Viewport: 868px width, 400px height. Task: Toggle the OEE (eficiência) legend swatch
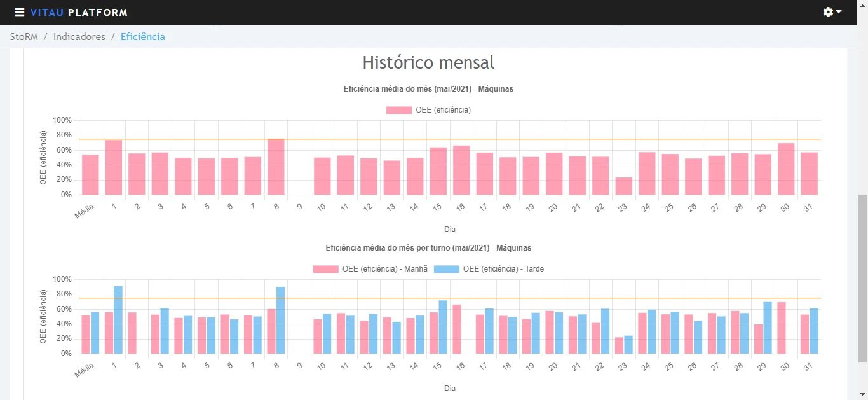399,110
